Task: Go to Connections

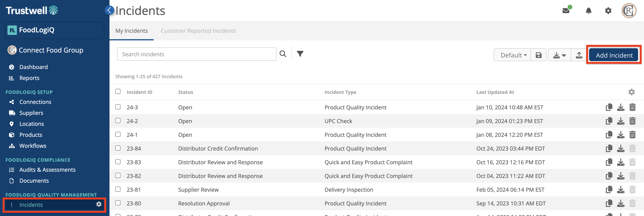Action: pyautogui.click(x=35, y=102)
